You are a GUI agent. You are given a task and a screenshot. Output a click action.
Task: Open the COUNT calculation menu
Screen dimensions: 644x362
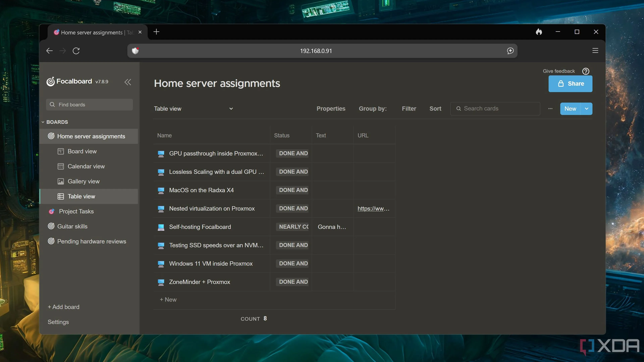pos(254,319)
